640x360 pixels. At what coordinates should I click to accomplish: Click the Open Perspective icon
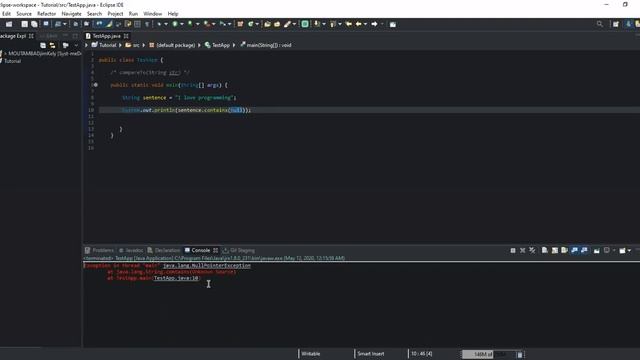point(616,24)
